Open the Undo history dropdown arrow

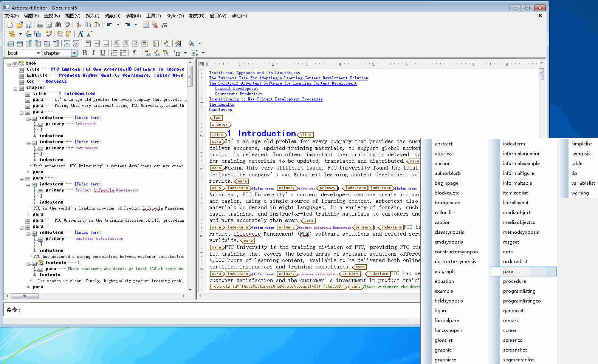click(x=118, y=25)
